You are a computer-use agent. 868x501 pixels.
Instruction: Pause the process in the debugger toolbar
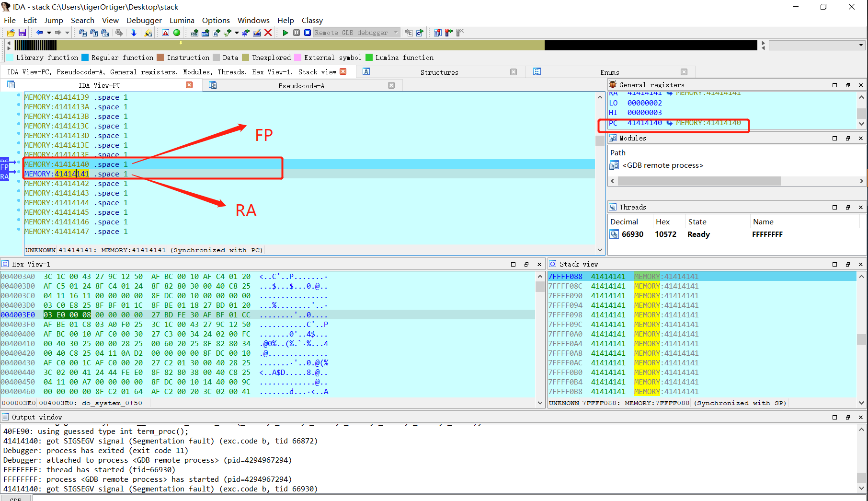pyautogui.click(x=297, y=33)
